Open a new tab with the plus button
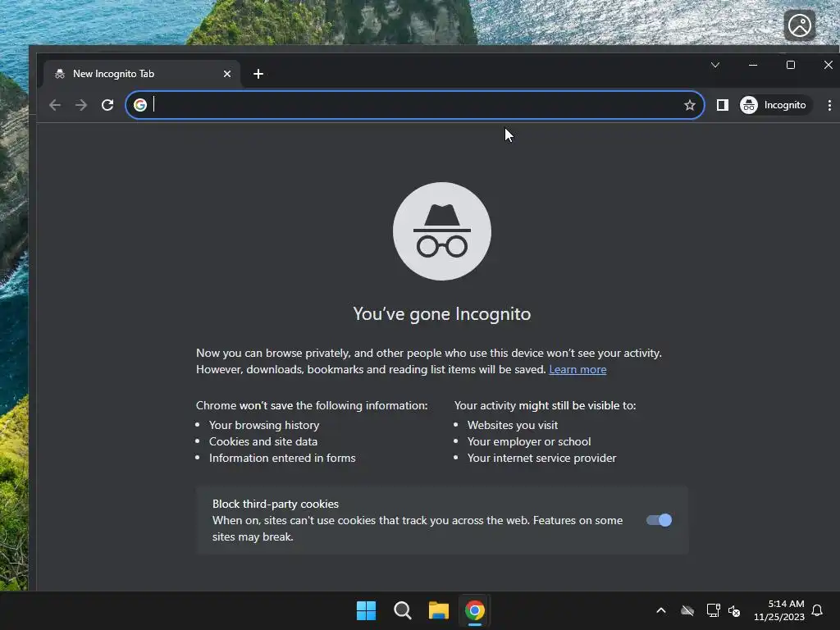The height and width of the screenshot is (630, 840). tap(258, 74)
